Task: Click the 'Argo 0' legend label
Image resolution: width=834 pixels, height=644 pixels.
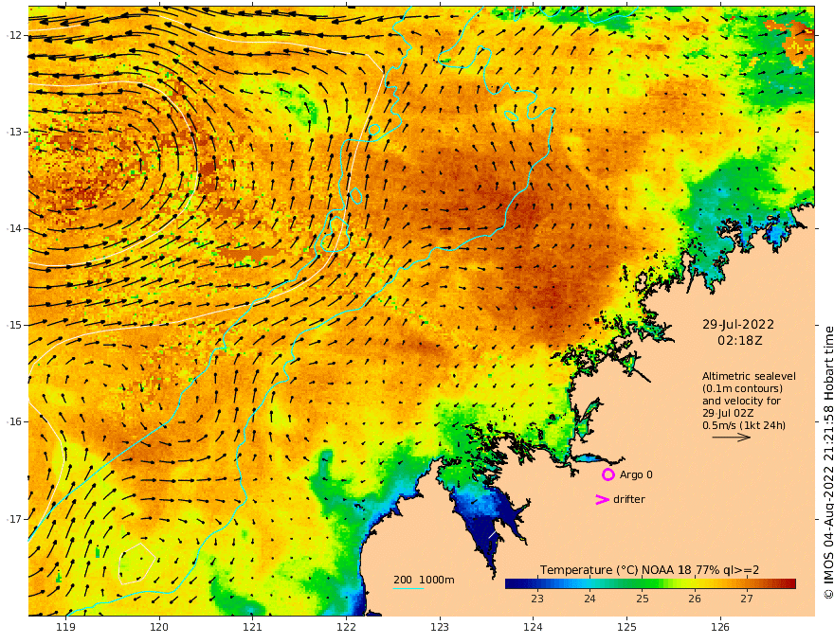Action: pyautogui.click(x=636, y=474)
